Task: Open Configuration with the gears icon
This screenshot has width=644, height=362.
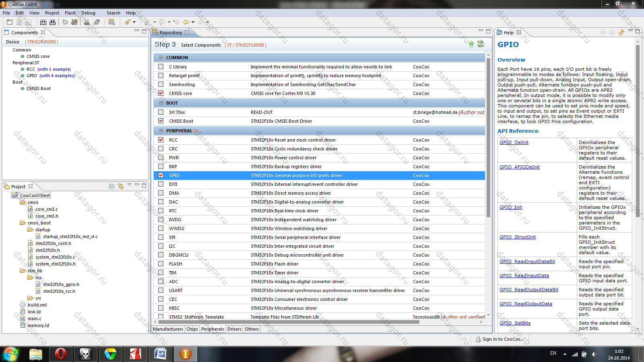Action: (74, 22)
